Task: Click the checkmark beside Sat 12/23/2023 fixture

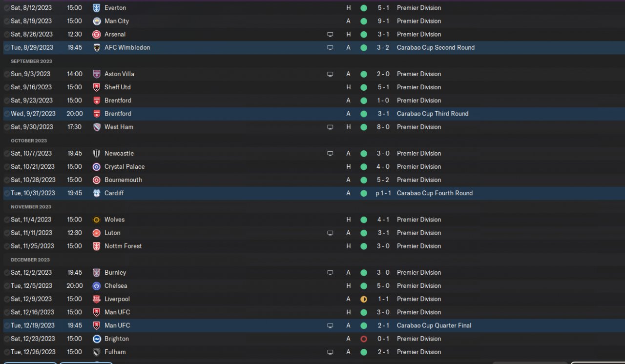Action: (x=6, y=339)
